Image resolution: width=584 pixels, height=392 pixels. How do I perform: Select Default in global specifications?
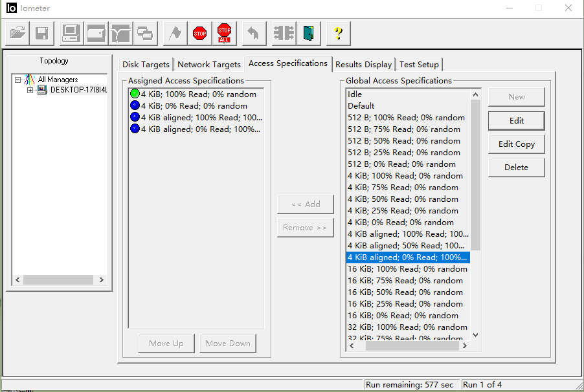point(408,105)
